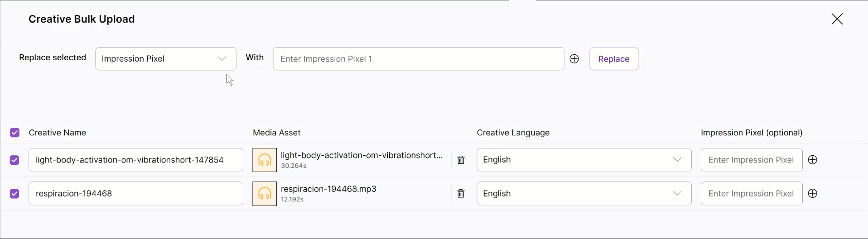This screenshot has height=239, width=868.
Task: Edit the light-body-activation creative name field
Action: 135,160
